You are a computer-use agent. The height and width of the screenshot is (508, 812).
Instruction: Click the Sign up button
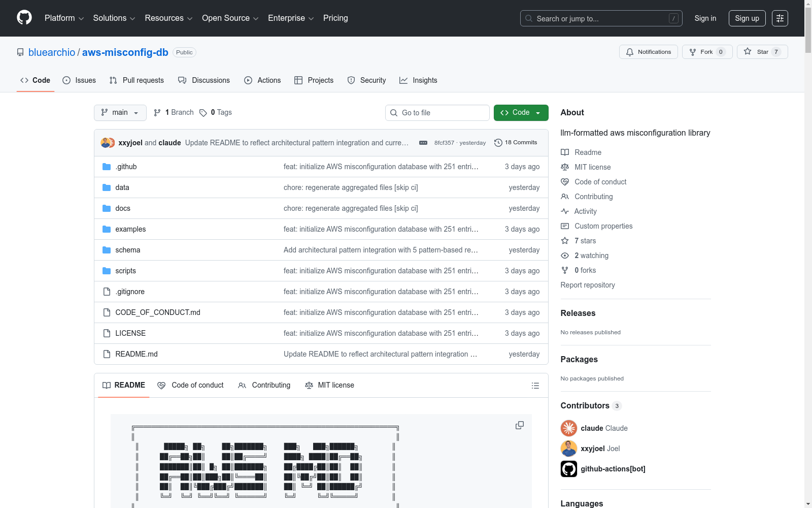click(747, 18)
